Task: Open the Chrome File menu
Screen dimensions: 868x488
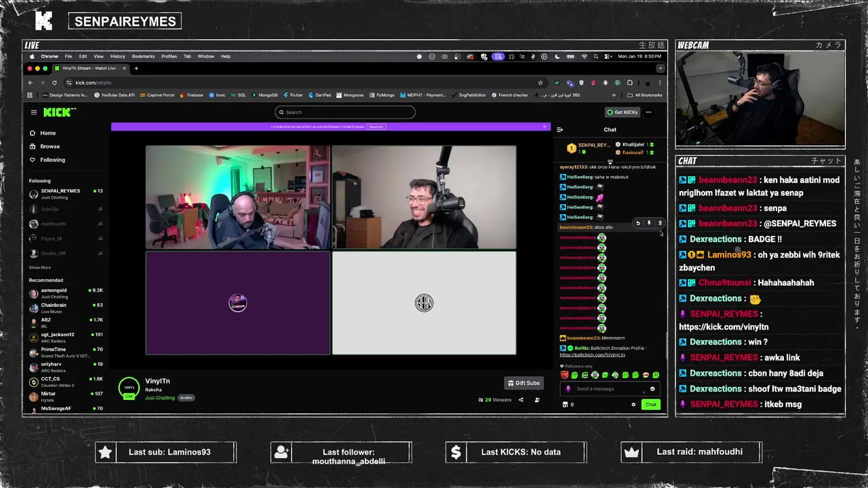Action: 68,56
